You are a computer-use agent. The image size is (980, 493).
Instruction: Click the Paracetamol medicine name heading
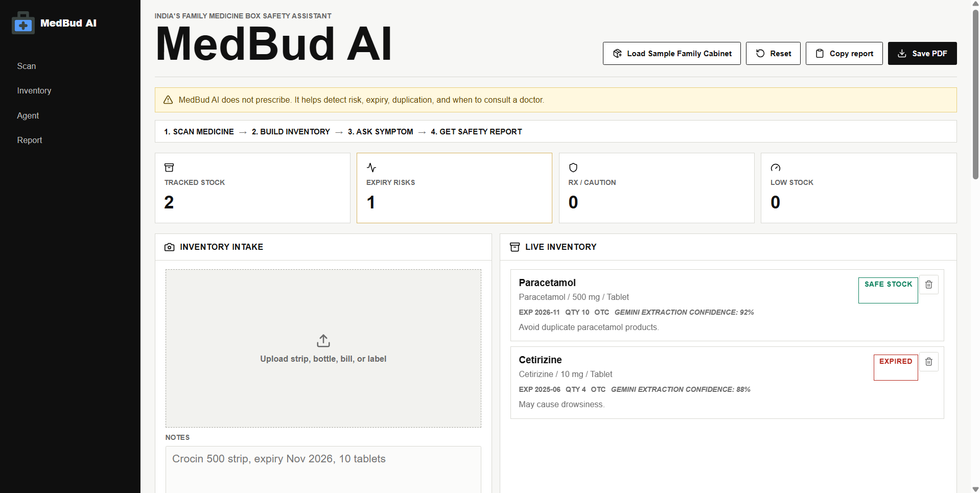tap(547, 283)
